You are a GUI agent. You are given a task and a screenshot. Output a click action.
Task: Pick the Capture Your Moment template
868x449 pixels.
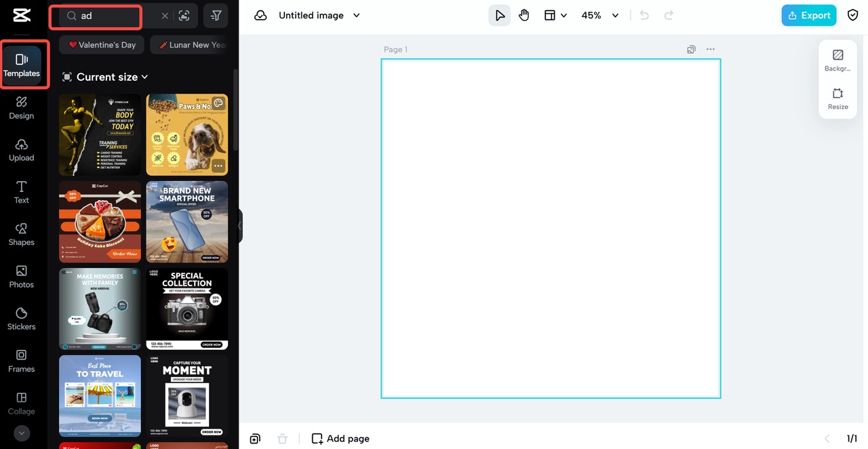(187, 396)
